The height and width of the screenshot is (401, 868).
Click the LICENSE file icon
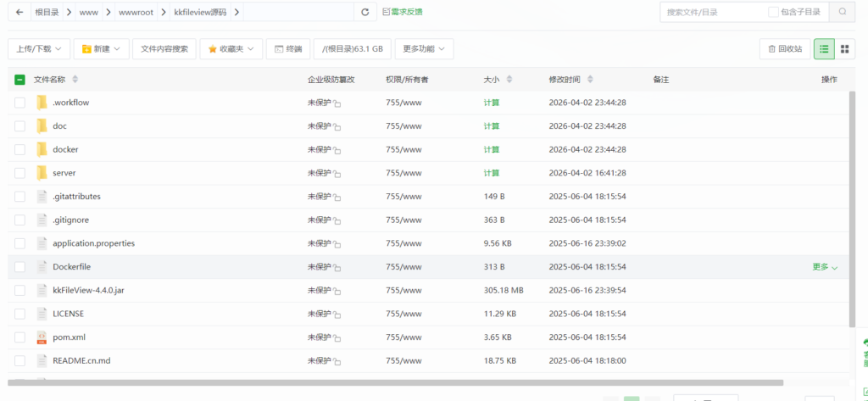42,314
